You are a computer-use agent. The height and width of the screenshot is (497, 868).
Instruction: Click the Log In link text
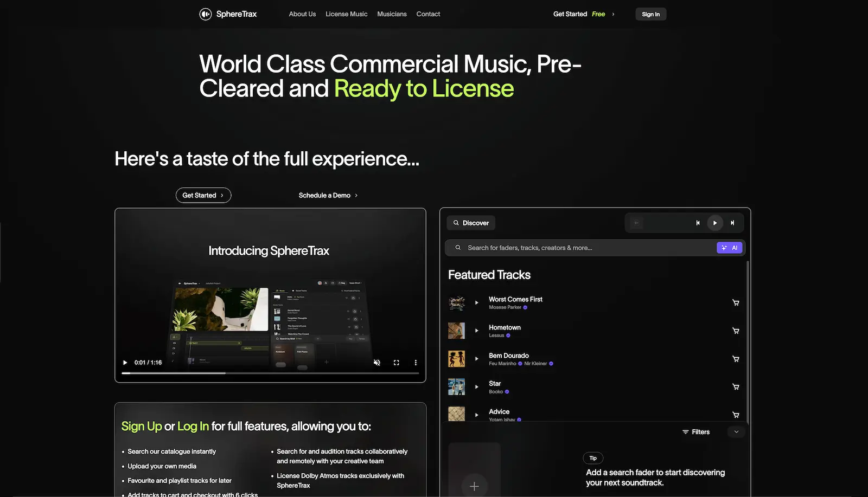coord(193,427)
